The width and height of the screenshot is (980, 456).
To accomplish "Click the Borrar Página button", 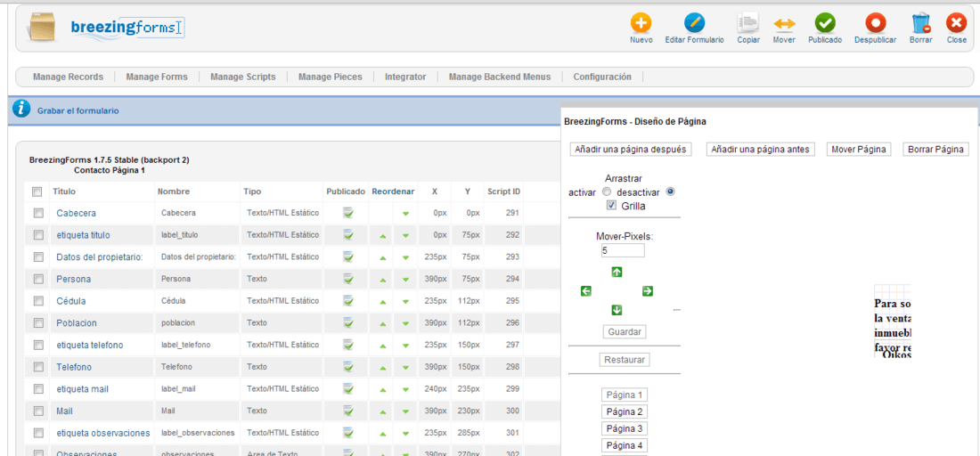I will pos(935,150).
